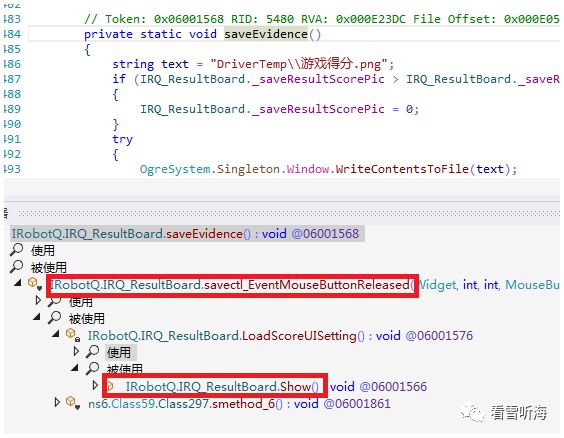The image size is (564, 438).
Task: Select the saveEvidence() analyzer root entry
Action: [186, 234]
